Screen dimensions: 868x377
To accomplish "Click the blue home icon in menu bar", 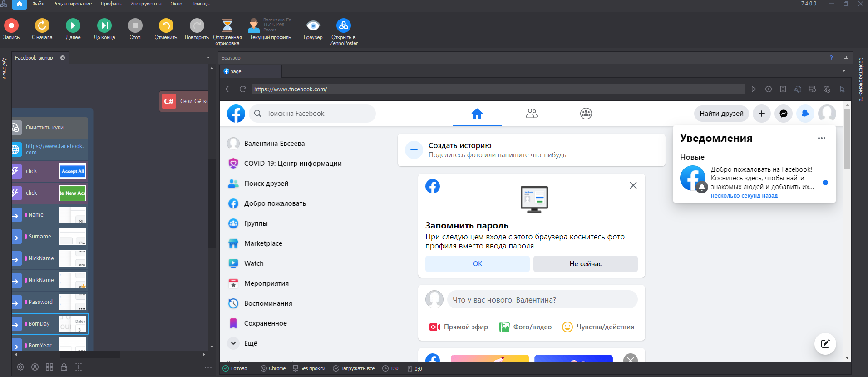I will (20, 5).
